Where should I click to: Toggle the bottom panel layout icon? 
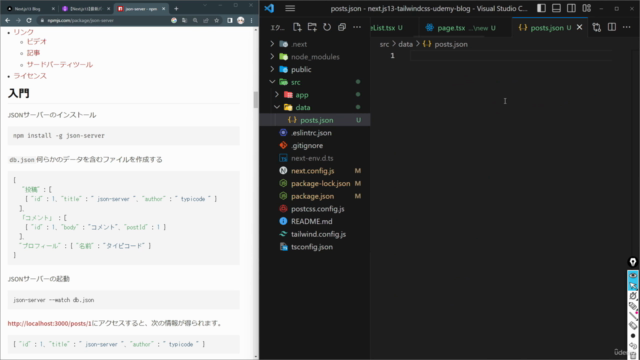(556, 8)
